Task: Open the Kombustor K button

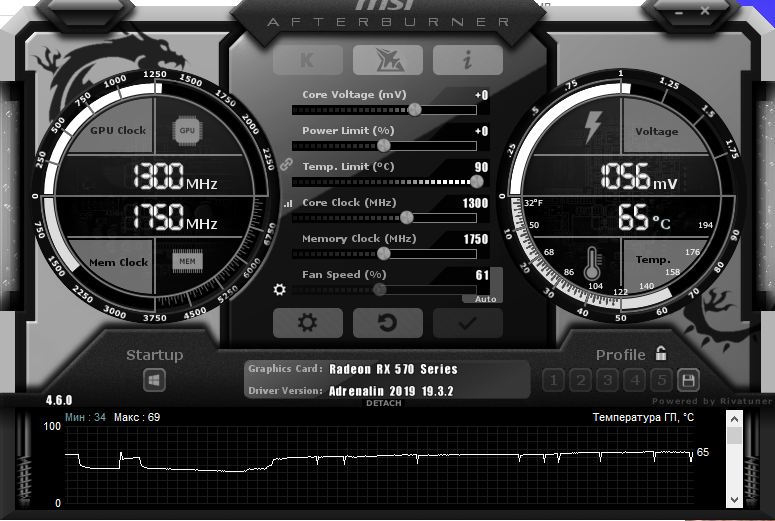Action: (307, 60)
